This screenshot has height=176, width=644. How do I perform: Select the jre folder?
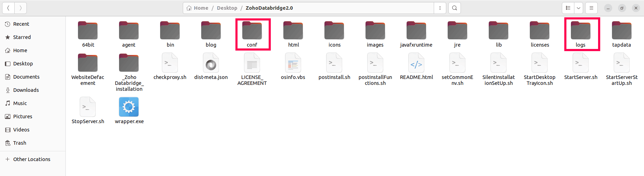457,34
